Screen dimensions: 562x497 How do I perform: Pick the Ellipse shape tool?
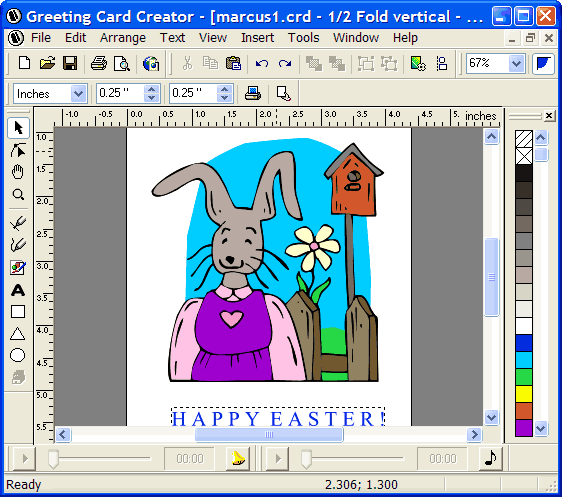18,355
